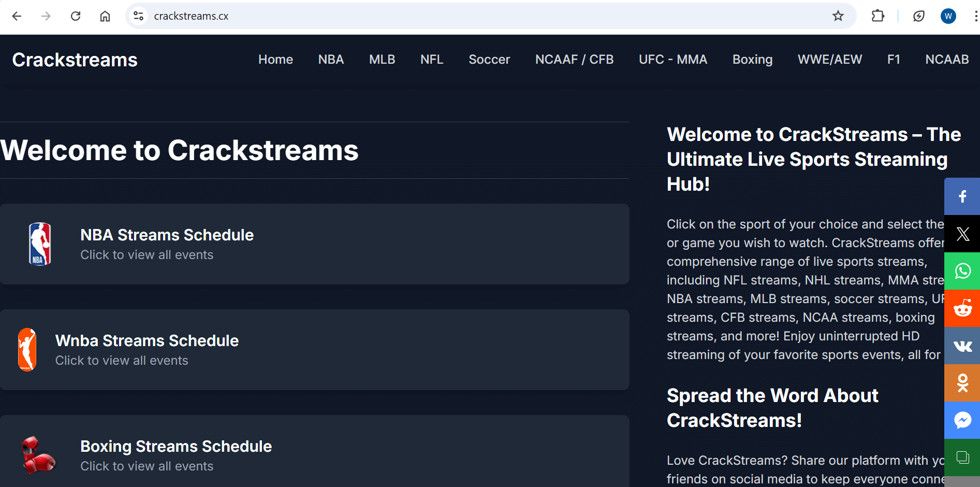This screenshot has width=980, height=487.
Task: Click the NBA logo icon
Action: point(40,244)
